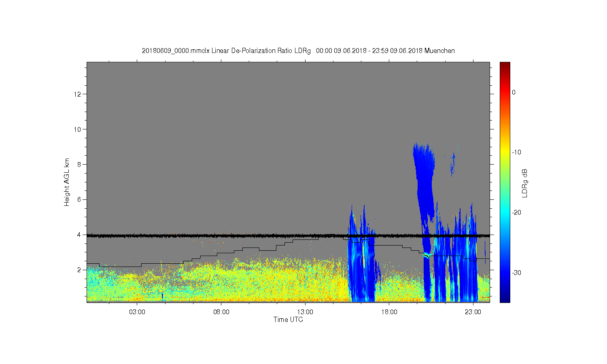Click the height tick label 4
607x364 pixels.
pos(79,235)
